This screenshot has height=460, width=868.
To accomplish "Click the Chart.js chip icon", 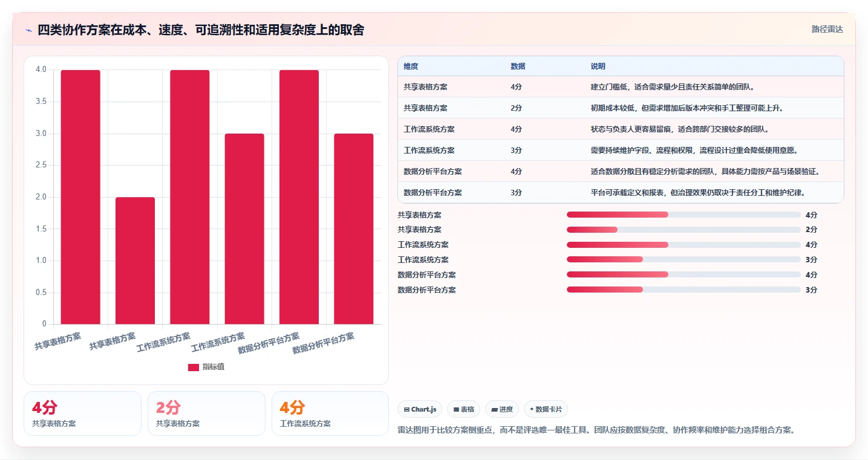I will (407, 409).
